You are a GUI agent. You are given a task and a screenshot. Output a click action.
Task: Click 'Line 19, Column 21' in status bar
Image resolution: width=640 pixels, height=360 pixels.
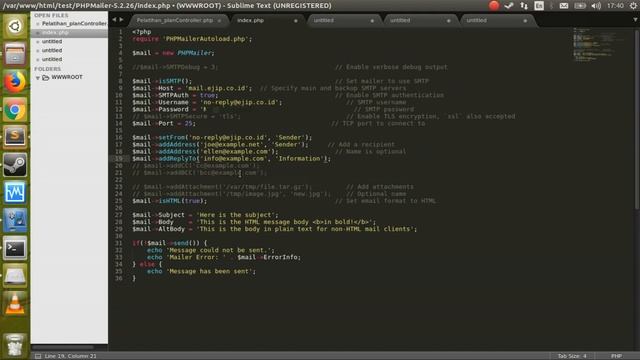pyautogui.click(x=70, y=356)
